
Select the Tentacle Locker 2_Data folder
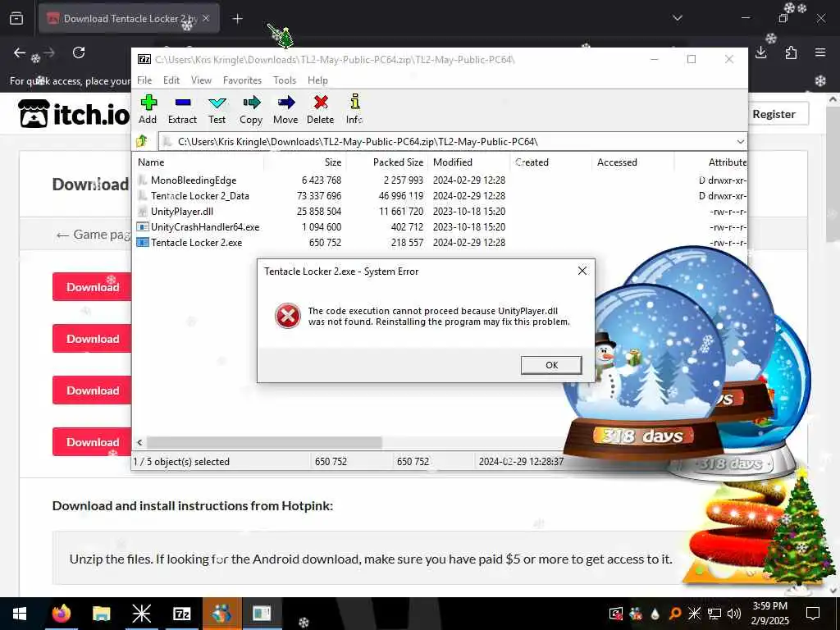(x=440, y=196)
